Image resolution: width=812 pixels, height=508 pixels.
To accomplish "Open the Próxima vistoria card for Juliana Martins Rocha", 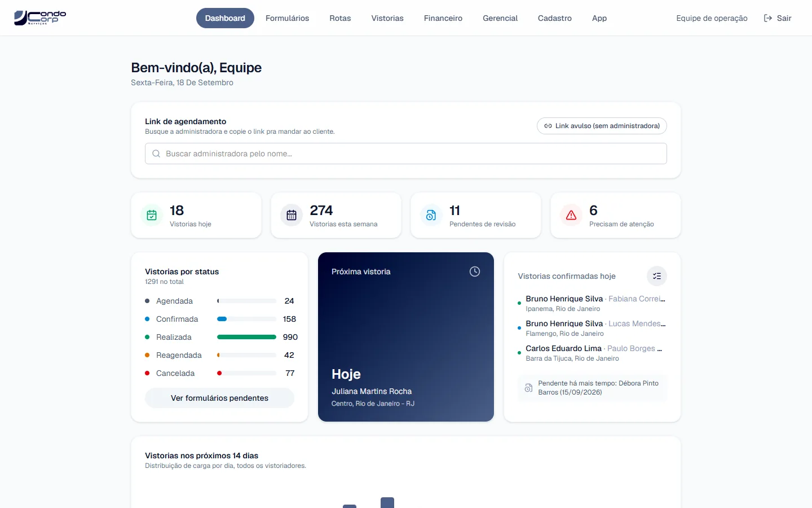I will click(x=406, y=337).
